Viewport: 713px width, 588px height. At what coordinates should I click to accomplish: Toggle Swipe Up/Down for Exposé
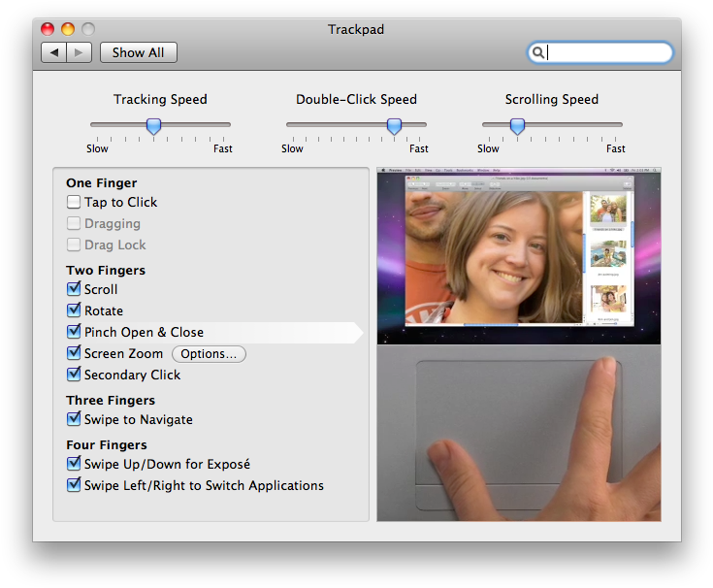(x=74, y=464)
